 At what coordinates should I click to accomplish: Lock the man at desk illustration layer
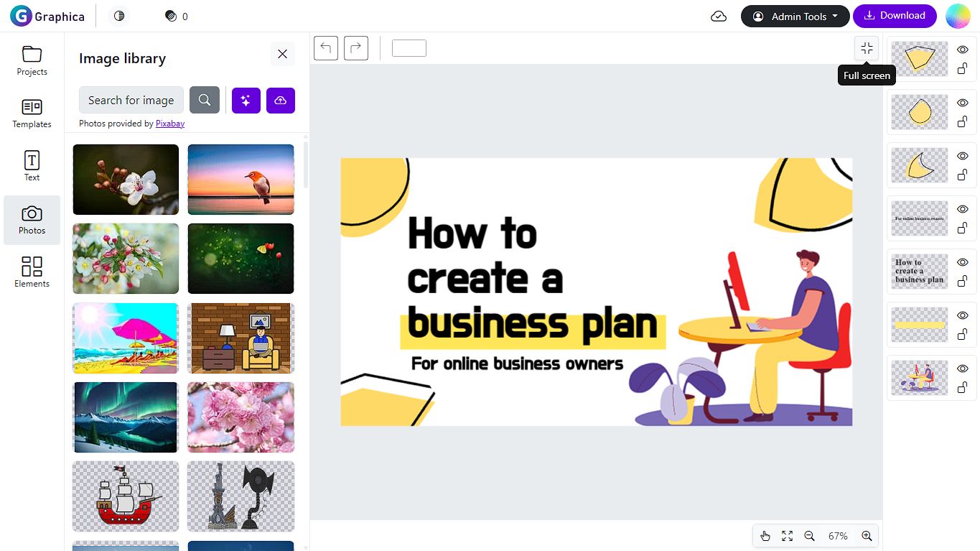[963, 388]
